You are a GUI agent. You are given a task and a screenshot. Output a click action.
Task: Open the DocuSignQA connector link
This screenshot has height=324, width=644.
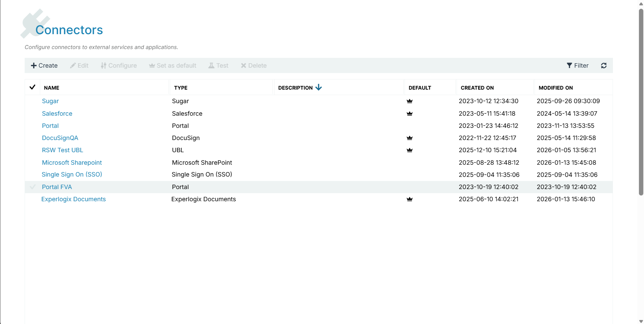pos(60,138)
